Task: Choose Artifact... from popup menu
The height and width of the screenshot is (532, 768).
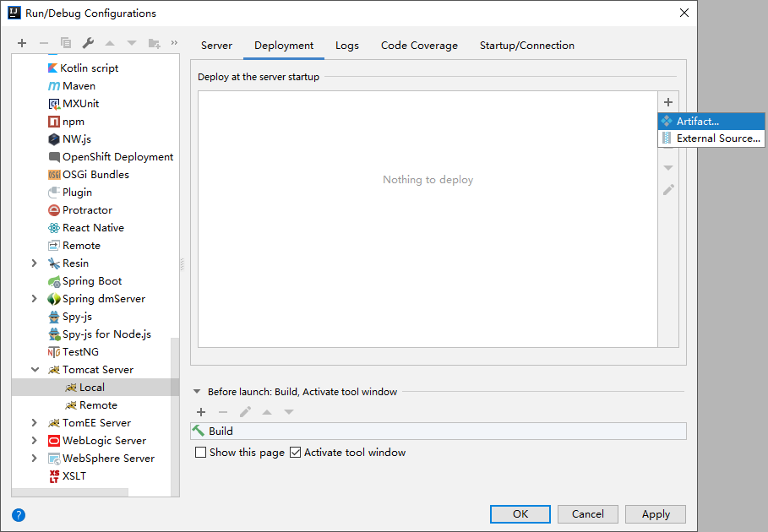Action: (x=711, y=121)
